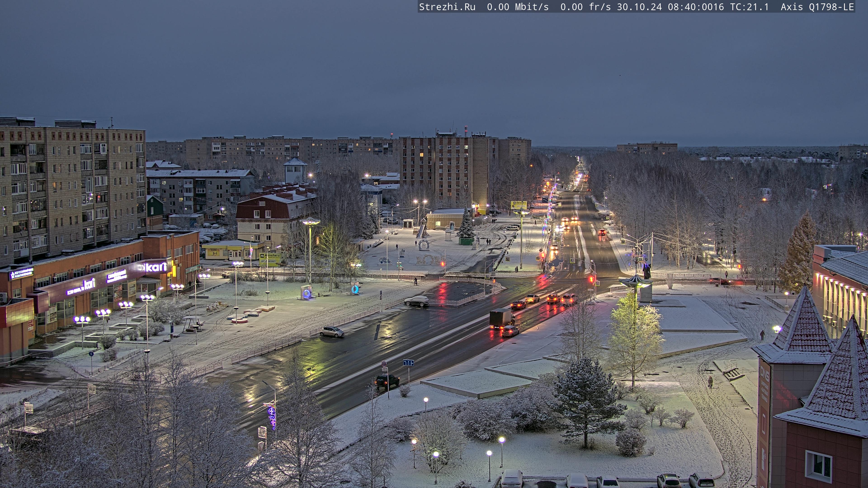This screenshot has width=868, height=488.
Task: Select the 0.00 fr/s frame rate readout
Action: pyautogui.click(x=586, y=7)
